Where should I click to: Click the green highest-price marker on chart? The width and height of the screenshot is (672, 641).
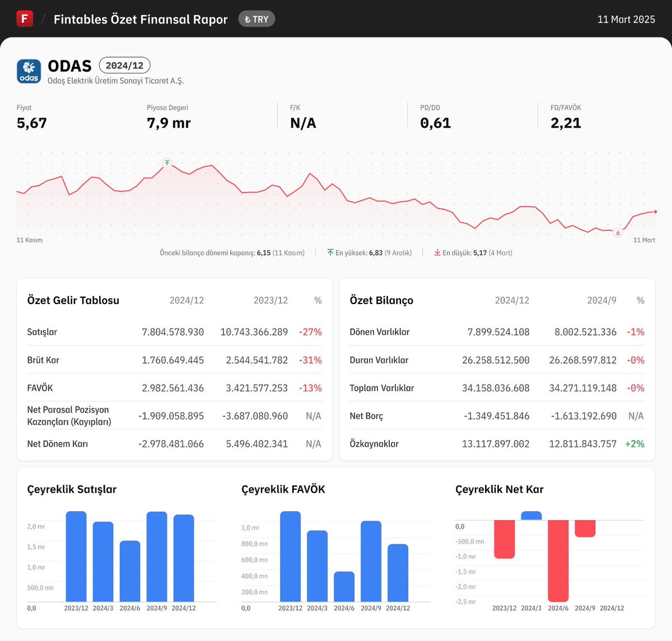pyautogui.click(x=167, y=163)
